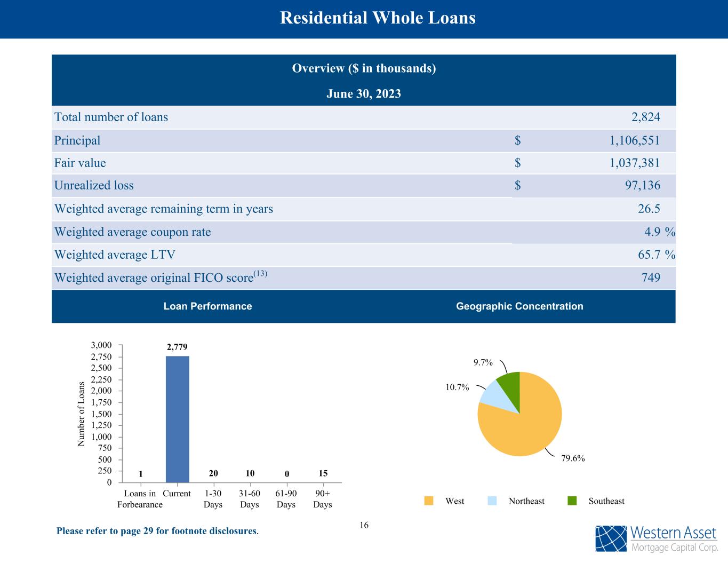Viewport: 728px width, 563px height.
Task: Click the Unrealized loss row label
Action: [x=94, y=186]
